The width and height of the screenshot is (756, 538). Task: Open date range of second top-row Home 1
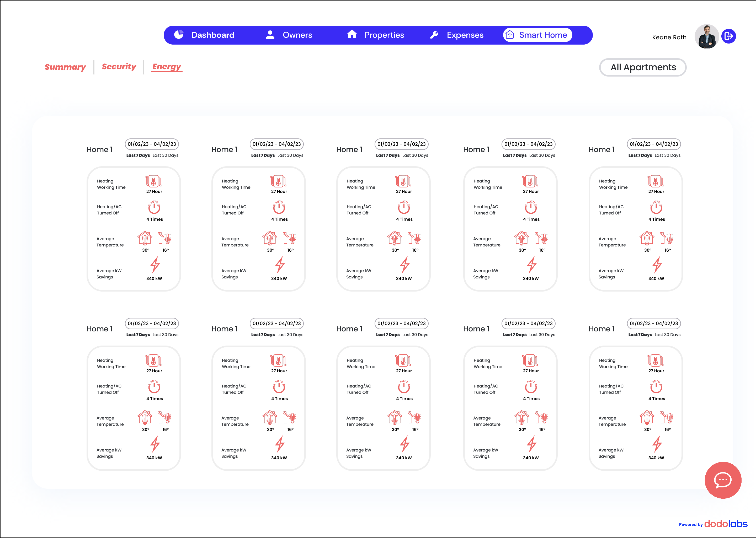(x=277, y=144)
